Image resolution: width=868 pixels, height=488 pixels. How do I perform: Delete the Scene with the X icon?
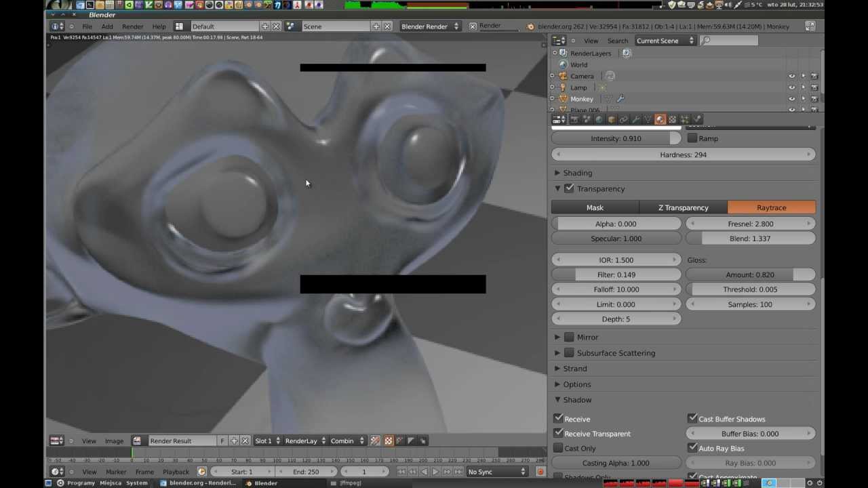(387, 26)
